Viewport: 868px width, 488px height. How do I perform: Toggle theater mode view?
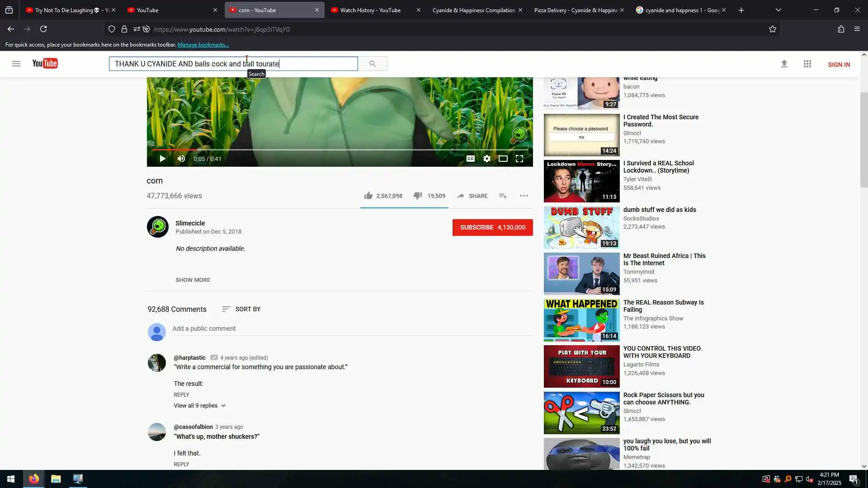coord(503,159)
